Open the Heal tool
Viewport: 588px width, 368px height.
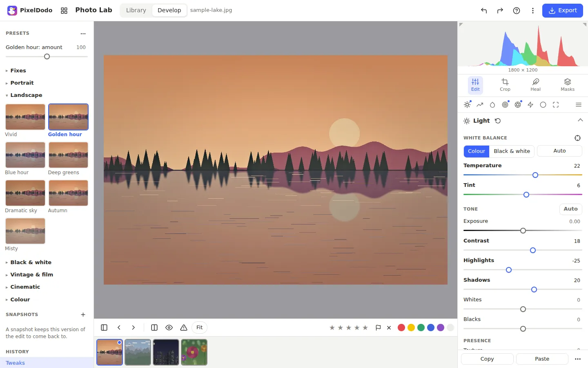pos(535,85)
